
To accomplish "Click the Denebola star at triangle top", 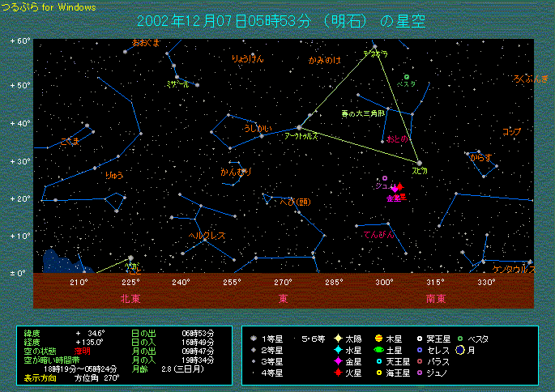I will pos(374,47).
